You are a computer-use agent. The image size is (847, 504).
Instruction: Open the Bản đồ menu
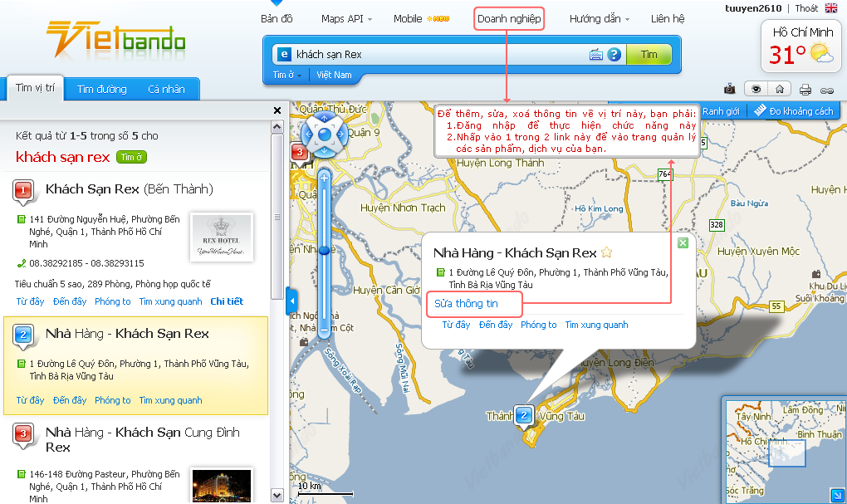[277, 19]
